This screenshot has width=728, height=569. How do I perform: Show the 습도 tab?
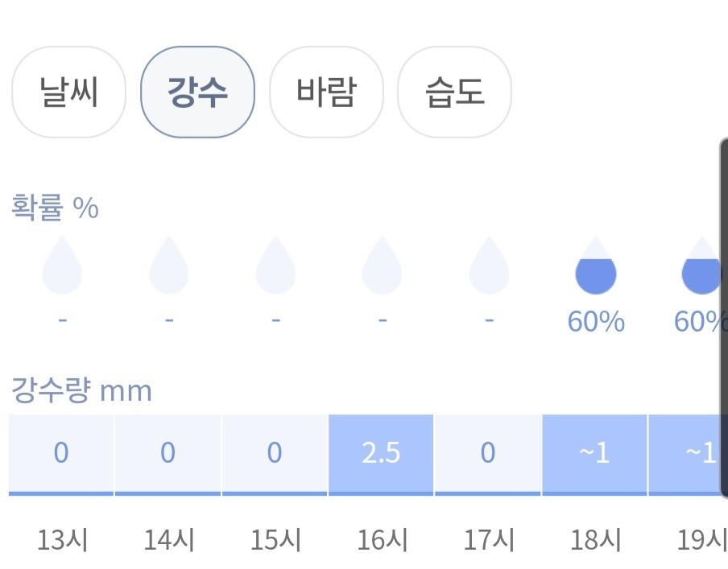tap(454, 92)
